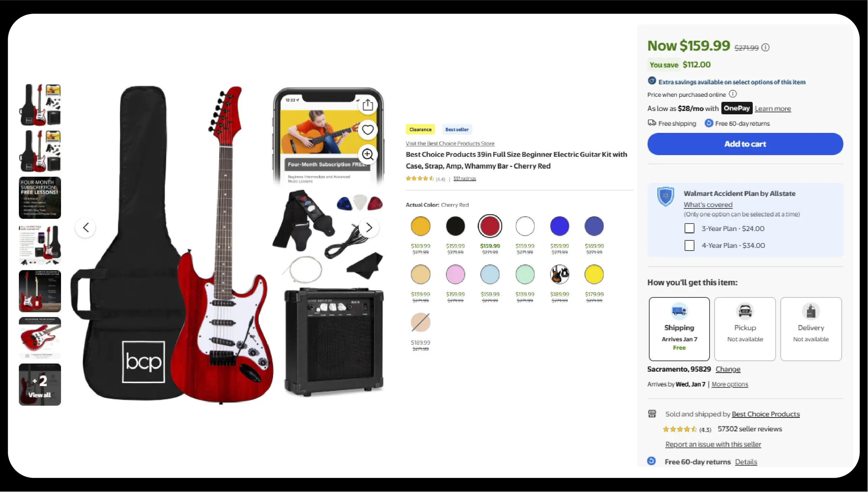This screenshot has width=868, height=492.
Task: Open the Four-Month Subscription Free Lessons thumbnail
Action: (40, 198)
